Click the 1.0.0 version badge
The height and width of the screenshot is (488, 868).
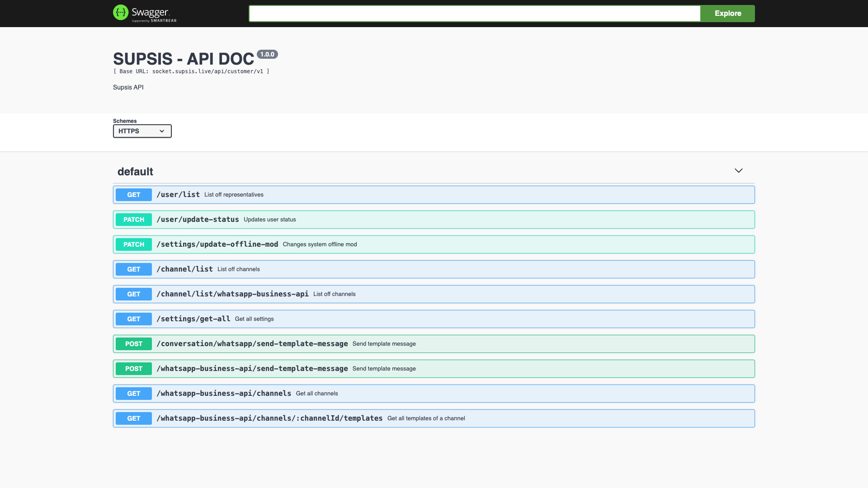tap(267, 54)
